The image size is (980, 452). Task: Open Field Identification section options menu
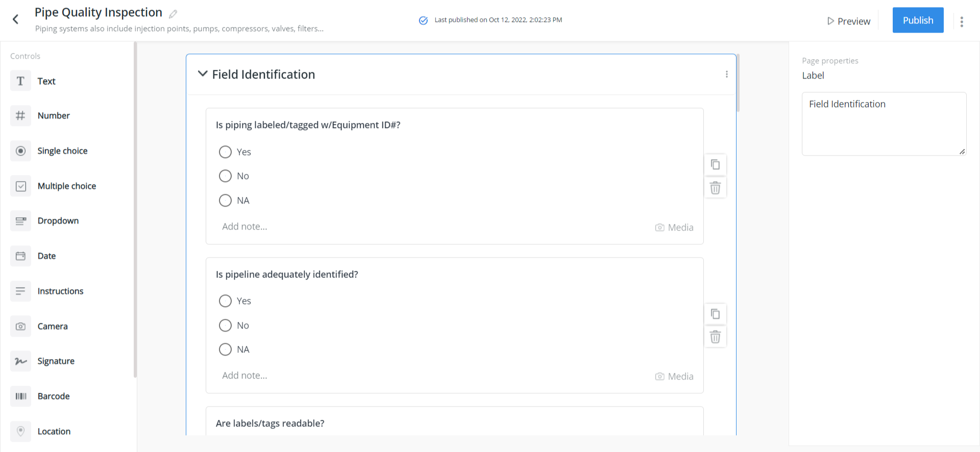726,74
